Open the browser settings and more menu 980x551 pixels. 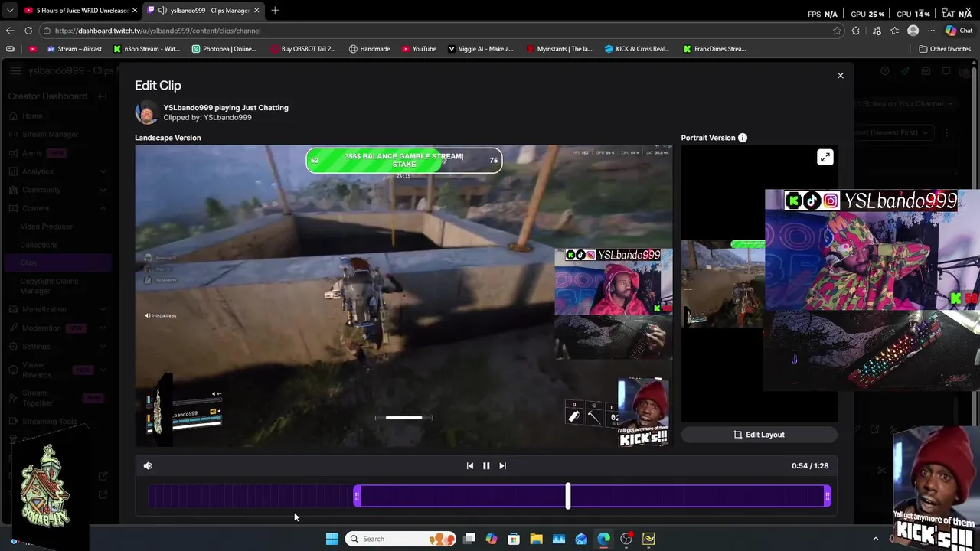pos(931,31)
